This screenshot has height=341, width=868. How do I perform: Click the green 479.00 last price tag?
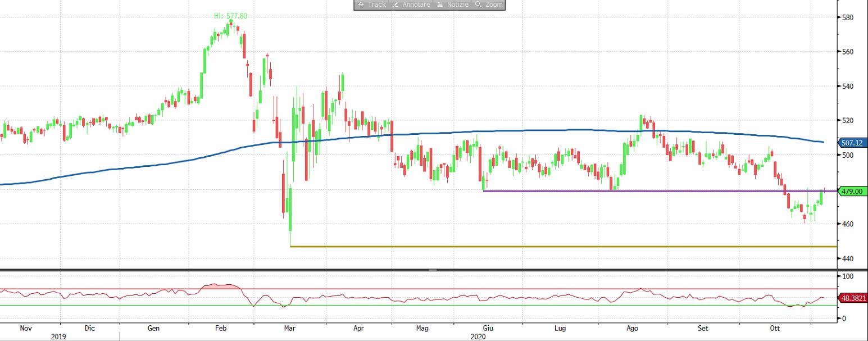(x=853, y=192)
